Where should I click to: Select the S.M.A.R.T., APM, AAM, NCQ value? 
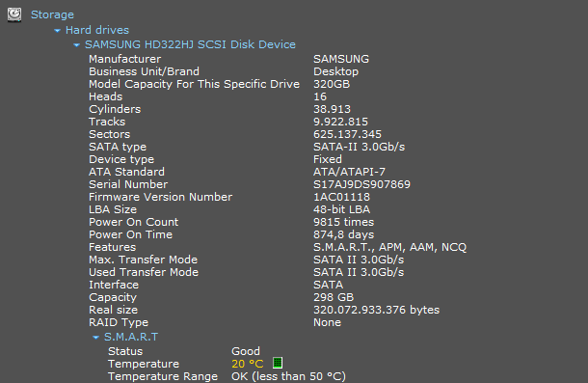(390, 247)
